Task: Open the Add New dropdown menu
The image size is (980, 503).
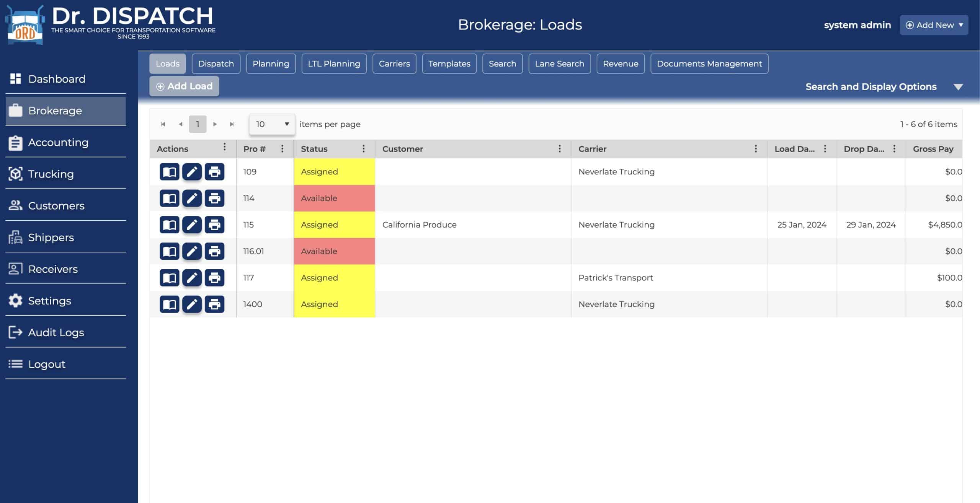Action: (x=934, y=25)
